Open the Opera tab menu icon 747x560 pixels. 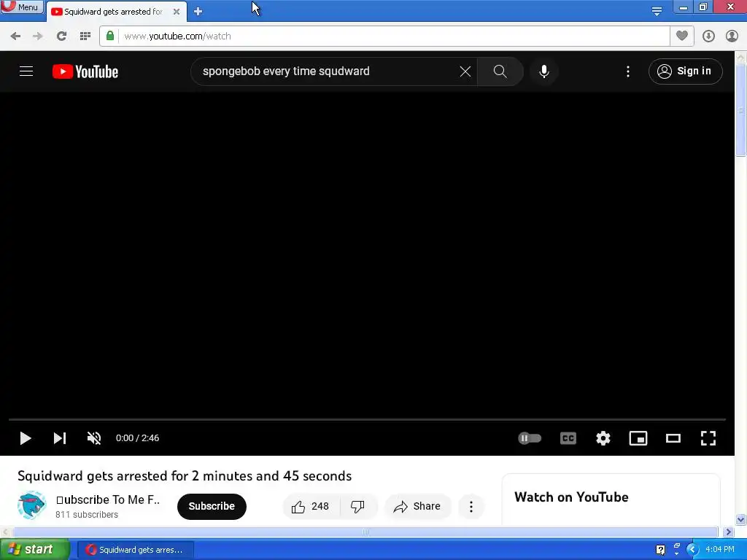[657, 11]
